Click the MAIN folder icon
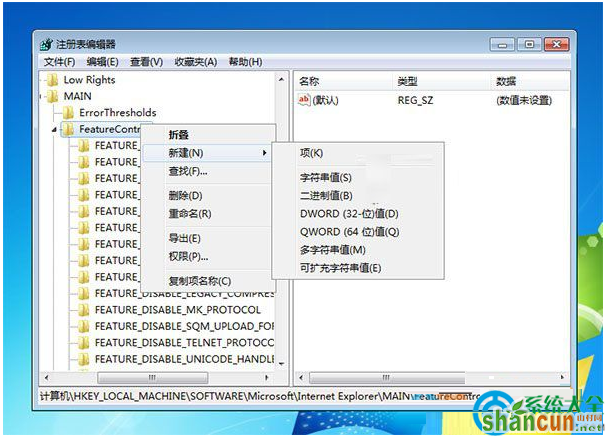The width and height of the screenshot is (607, 438). coord(52,96)
